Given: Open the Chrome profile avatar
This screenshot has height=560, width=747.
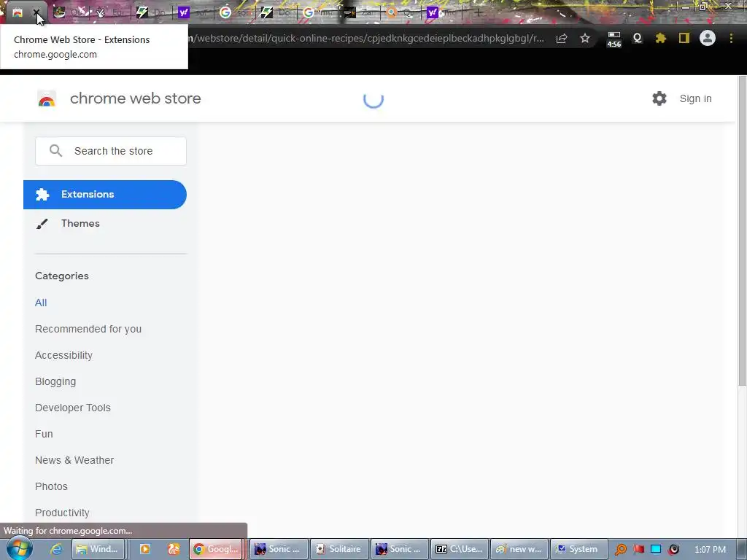Looking at the screenshot, I should [708, 38].
